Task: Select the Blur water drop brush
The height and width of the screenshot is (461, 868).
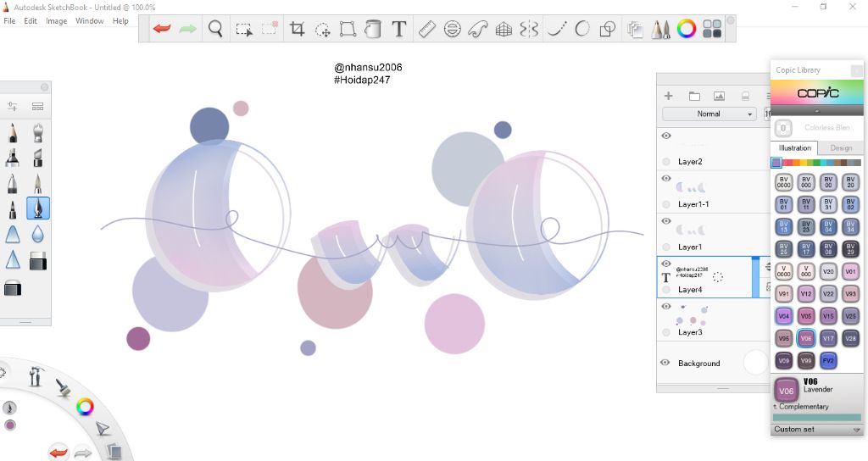Action: pyautogui.click(x=37, y=234)
